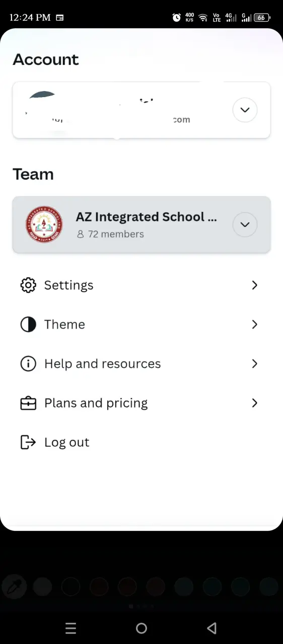Open the Plans and pricing menu item
The image size is (283, 644).
pos(141,403)
